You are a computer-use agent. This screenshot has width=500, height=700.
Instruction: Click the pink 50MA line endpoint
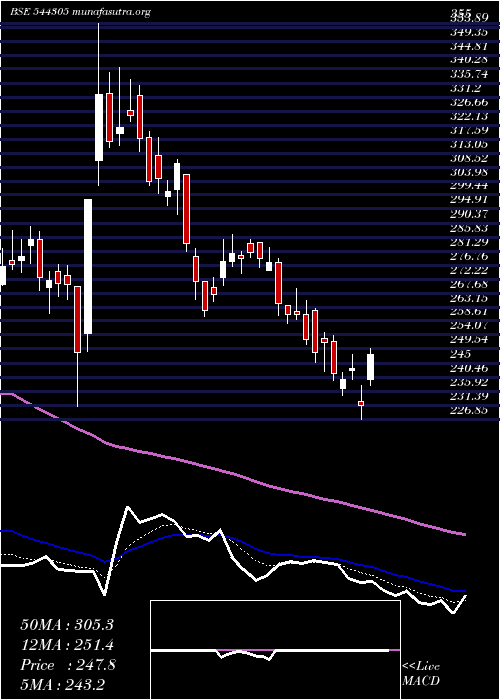[465, 534]
